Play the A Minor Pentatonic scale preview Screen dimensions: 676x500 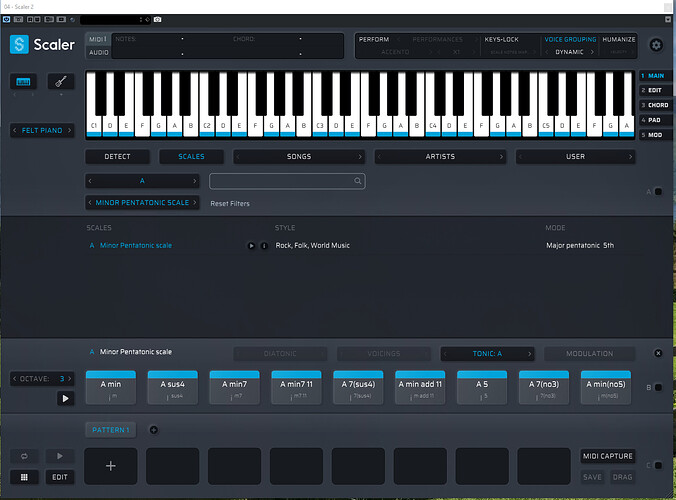[x=251, y=246]
